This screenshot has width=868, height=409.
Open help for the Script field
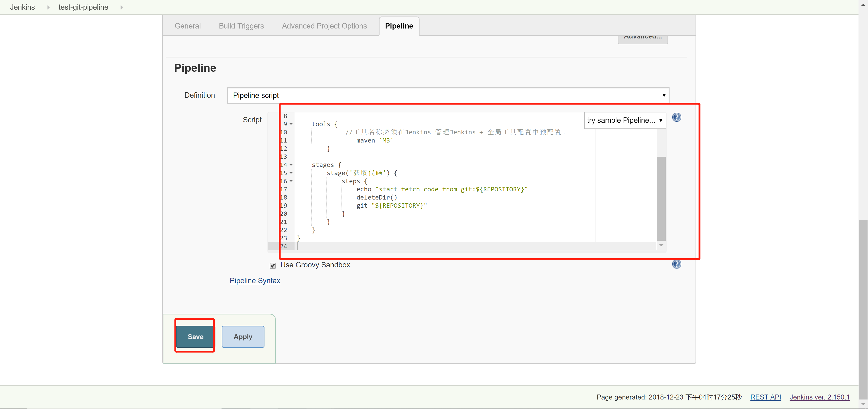pos(676,117)
